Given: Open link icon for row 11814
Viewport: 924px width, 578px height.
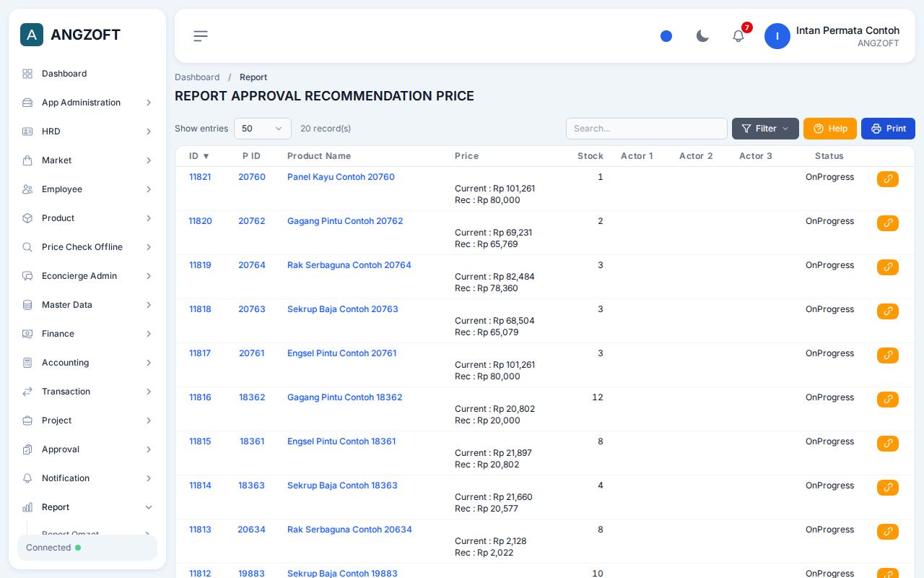Looking at the screenshot, I should coord(888,488).
